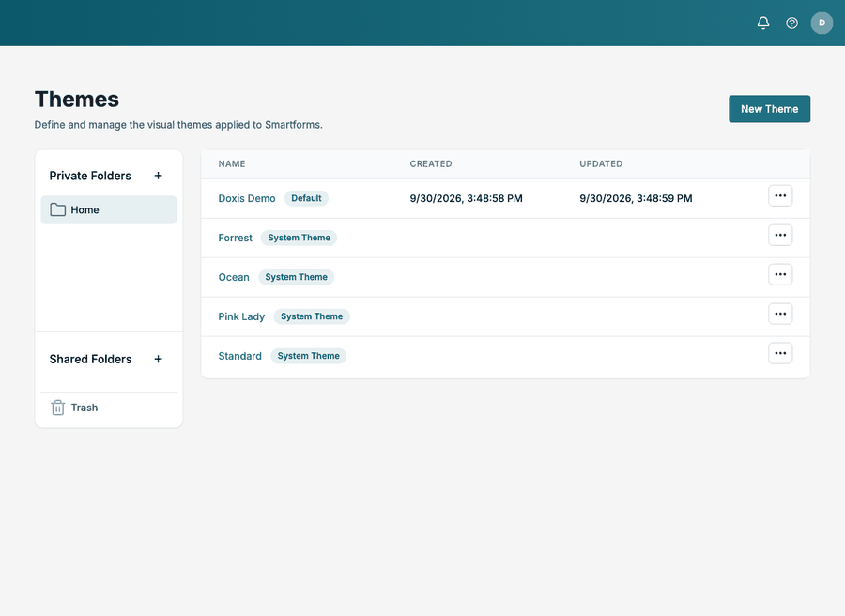Open the Trash label

[84, 408]
